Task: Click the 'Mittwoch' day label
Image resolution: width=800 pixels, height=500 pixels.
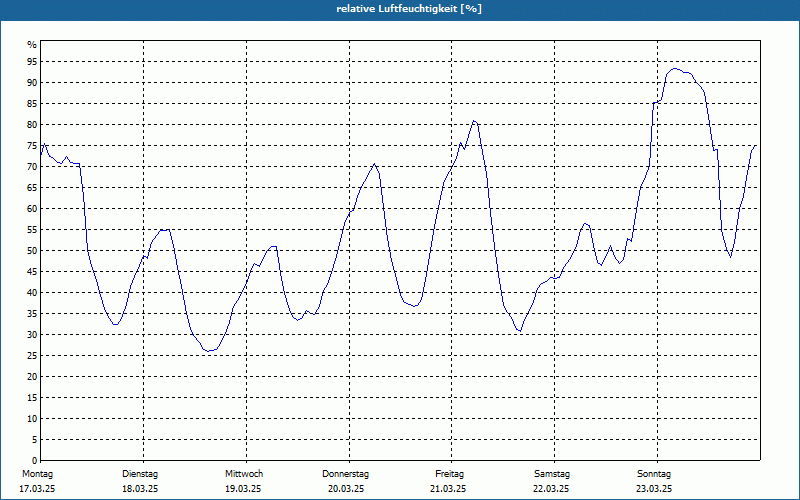Action: tap(244, 474)
